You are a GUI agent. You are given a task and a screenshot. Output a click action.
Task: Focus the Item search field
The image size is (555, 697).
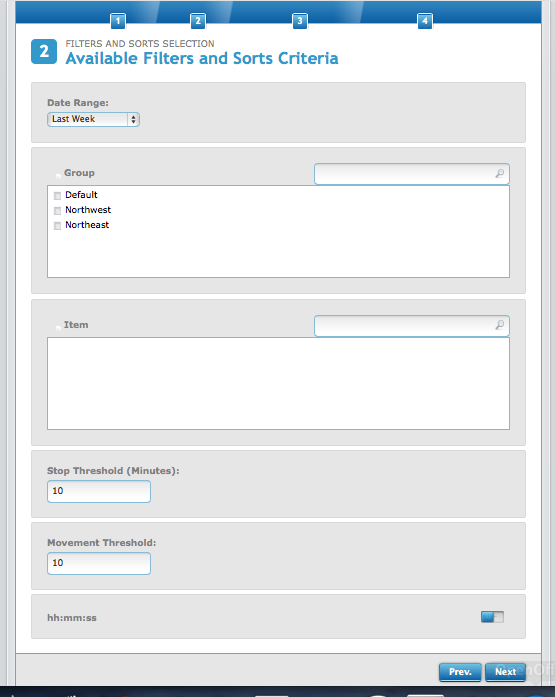point(412,326)
